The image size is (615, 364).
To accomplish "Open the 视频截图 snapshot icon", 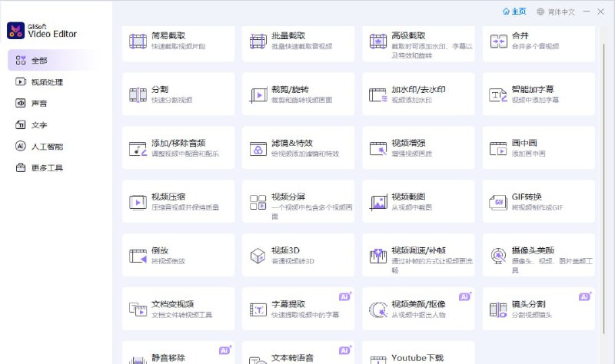I will point(378,203).
